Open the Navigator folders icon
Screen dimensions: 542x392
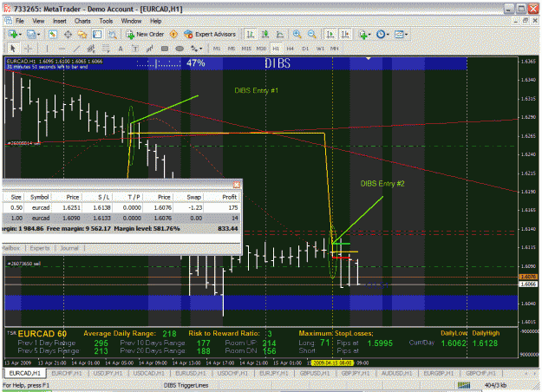pos(82,34)
